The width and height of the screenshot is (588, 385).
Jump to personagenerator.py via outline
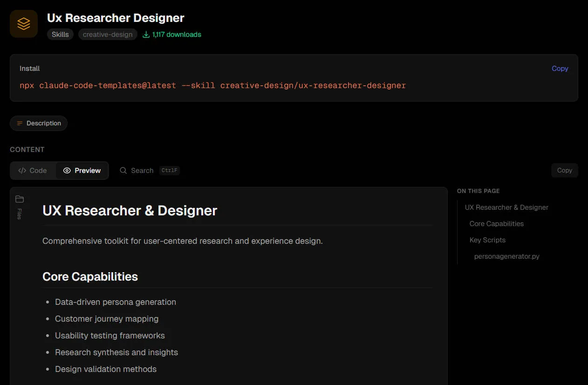point(506,256)
